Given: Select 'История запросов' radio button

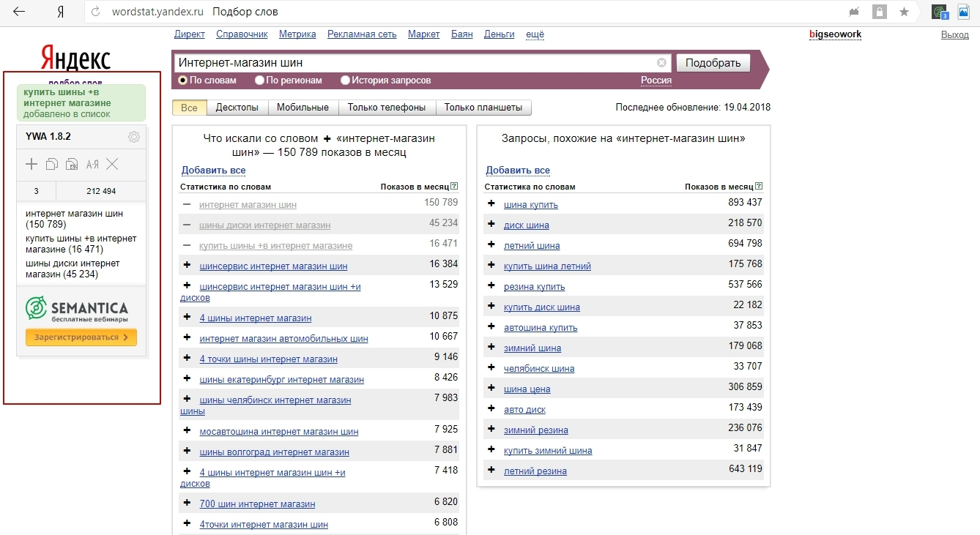Looking at the screenshot, I should [x=346, y=81].
